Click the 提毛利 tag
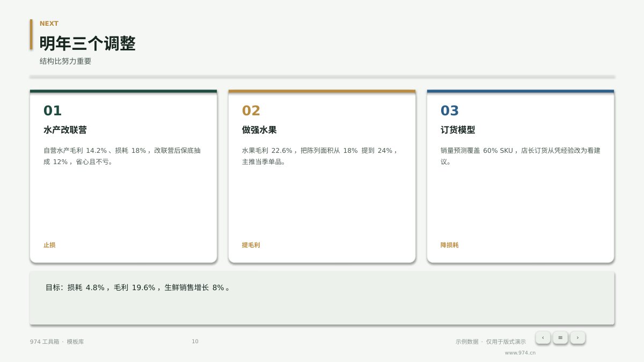The height and width of the screenshot is (362, 644). point(251,245)
